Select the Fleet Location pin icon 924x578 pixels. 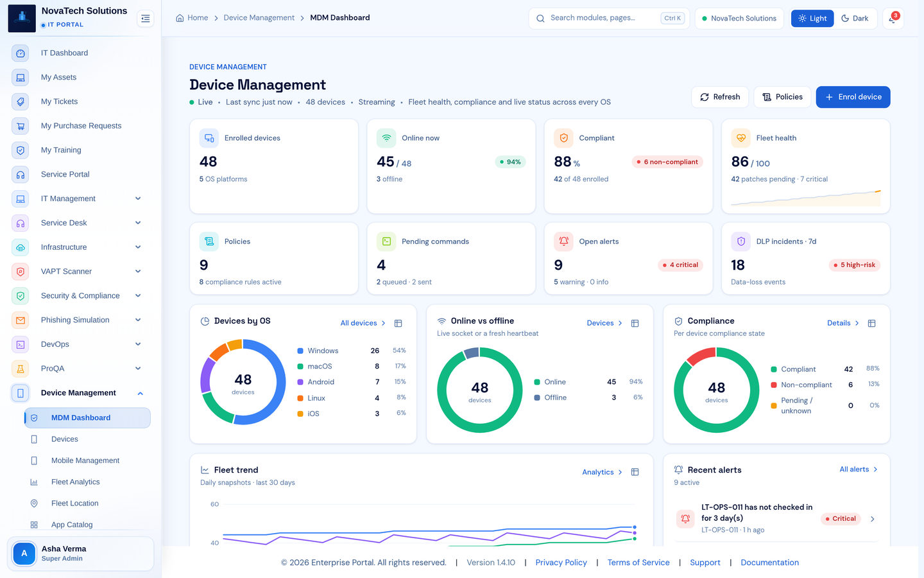coord(34,504)
